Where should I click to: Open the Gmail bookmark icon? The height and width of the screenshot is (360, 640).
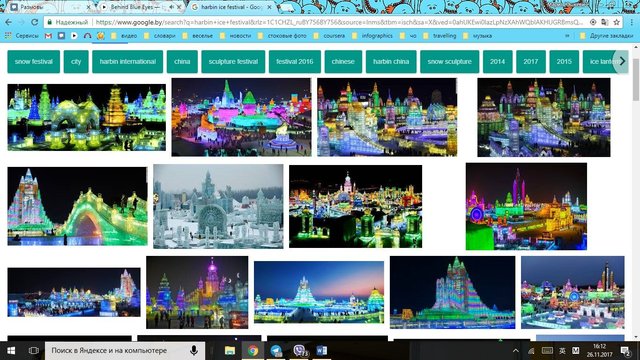click(x=48, y=36)
